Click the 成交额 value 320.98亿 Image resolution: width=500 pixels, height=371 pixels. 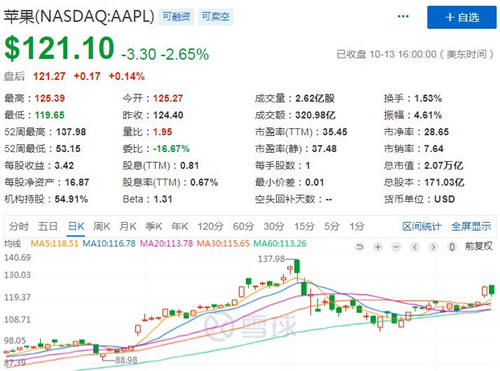click(x=315, y=115)
